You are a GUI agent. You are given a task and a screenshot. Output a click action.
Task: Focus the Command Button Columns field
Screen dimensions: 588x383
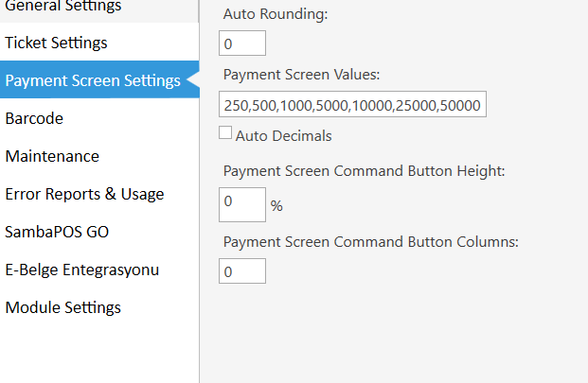(242, 270)
